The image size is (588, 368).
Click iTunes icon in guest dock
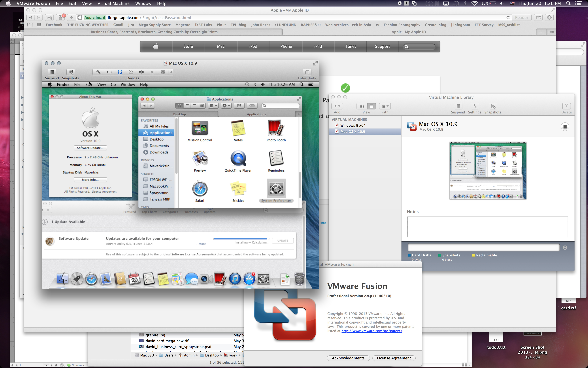click(235, 279)
